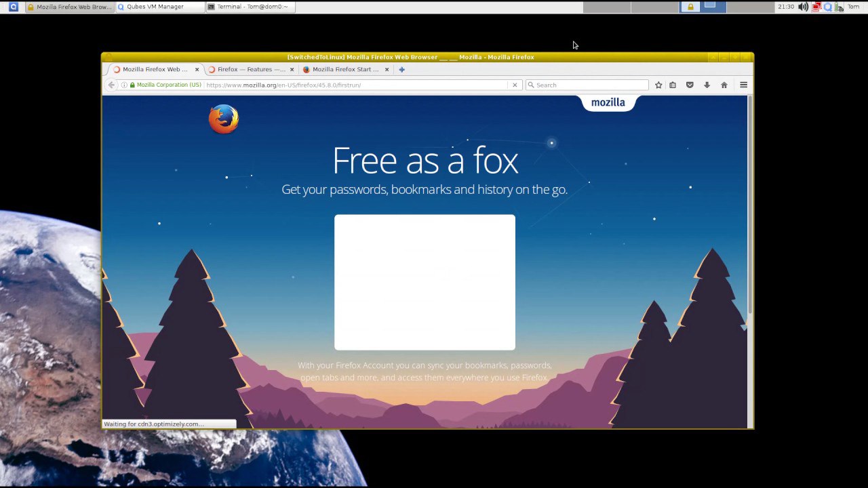The image size is (868, 488).
Task: Open the 'Tom' user menu in panel
Action: (853, 7)
